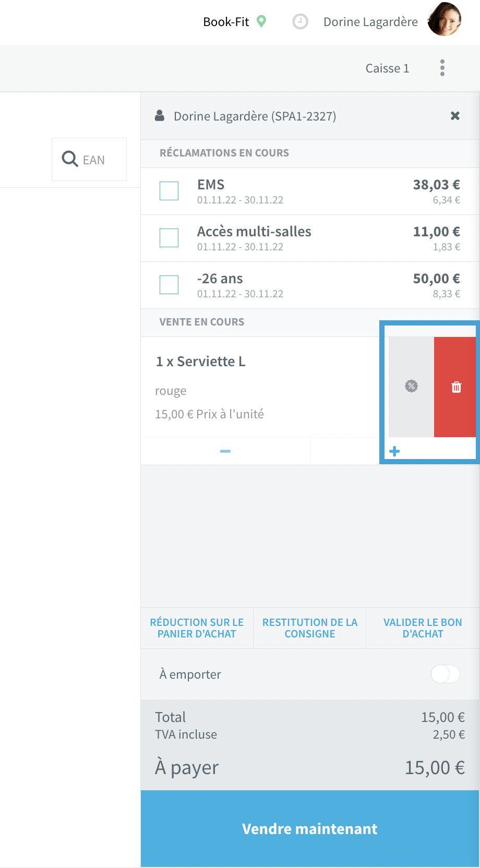Remove customer with the X icon

tap(455, 116)
